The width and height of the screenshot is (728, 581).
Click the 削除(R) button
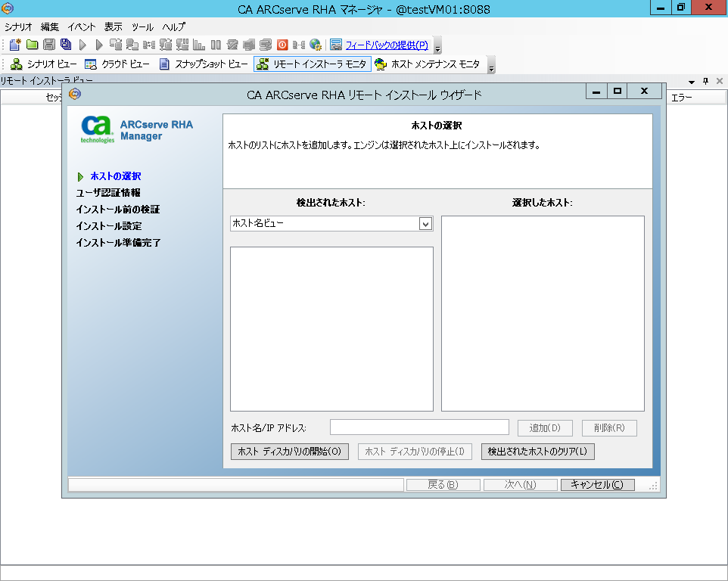coord(609,428)
